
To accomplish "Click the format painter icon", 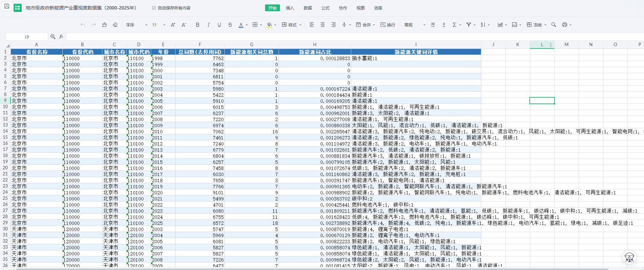I will click(x=104, y=25).
